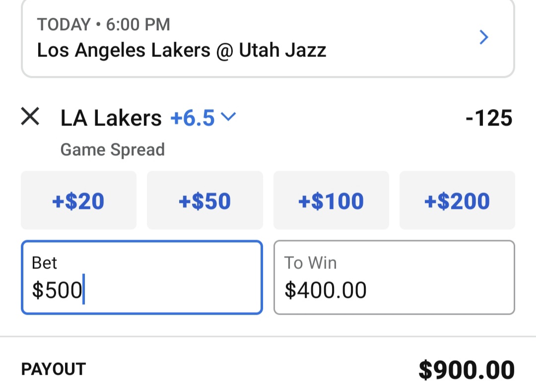Click the "To Win" field label
Viewport: 536px width, 392px height.
311,263
